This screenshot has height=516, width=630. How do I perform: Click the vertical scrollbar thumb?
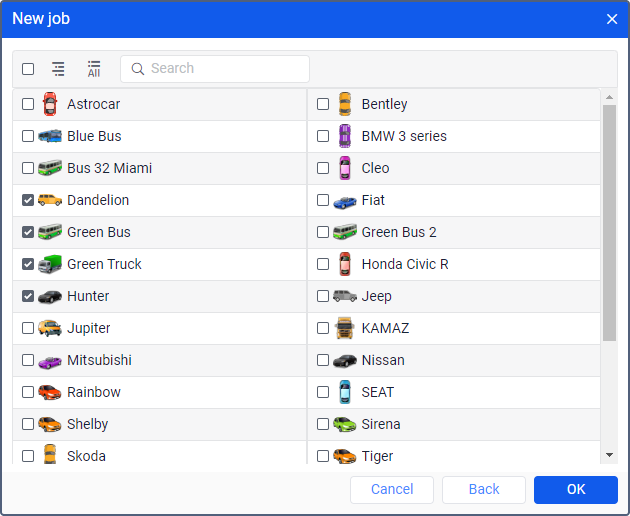click(610, 223)
